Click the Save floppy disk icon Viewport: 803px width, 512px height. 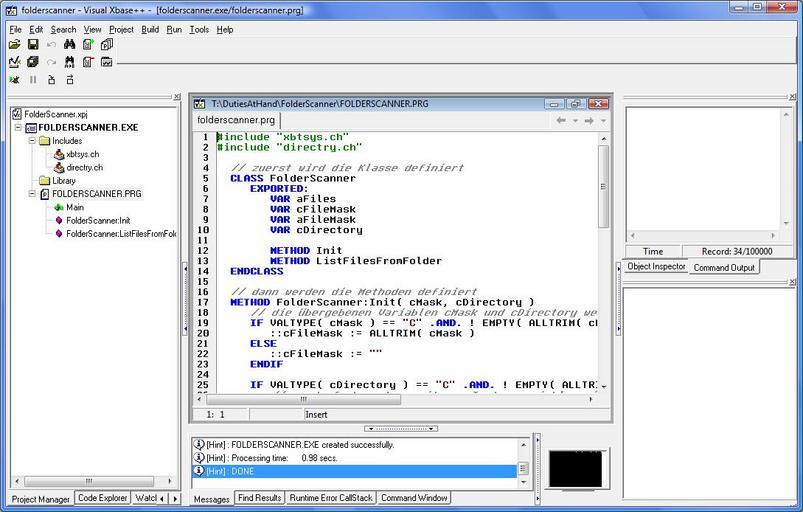[x=33, y=45]
